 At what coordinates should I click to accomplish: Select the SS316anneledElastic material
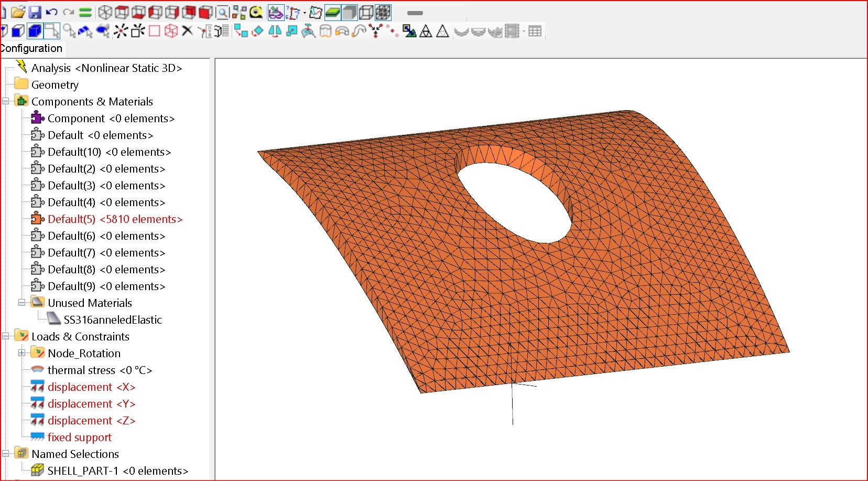pos(112,320)
